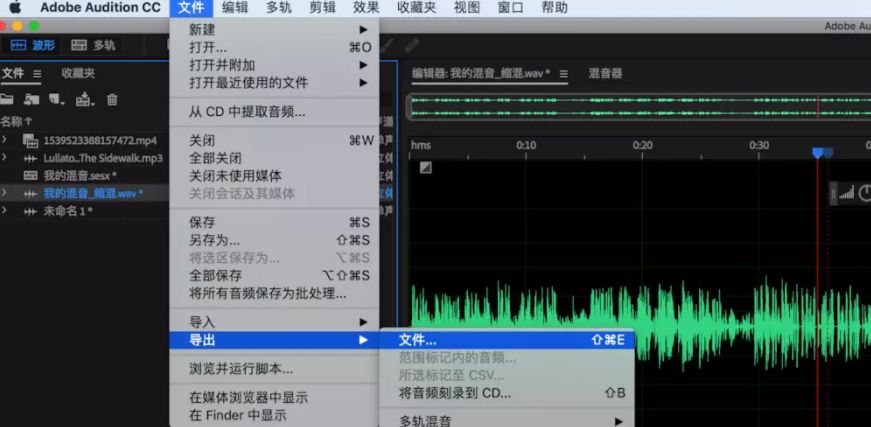Open the 窗口 menu in menu bar
Screen dimensions: 871x427
[510, 8]
